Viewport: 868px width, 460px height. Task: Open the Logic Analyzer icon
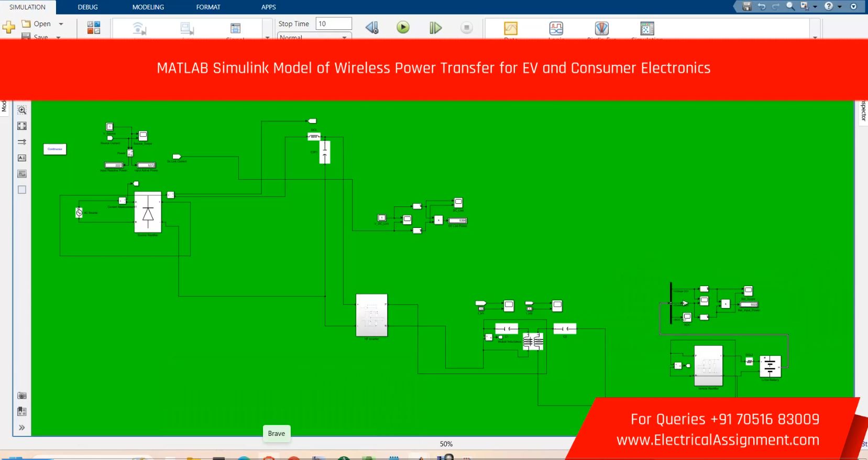[x=556, y=28]
